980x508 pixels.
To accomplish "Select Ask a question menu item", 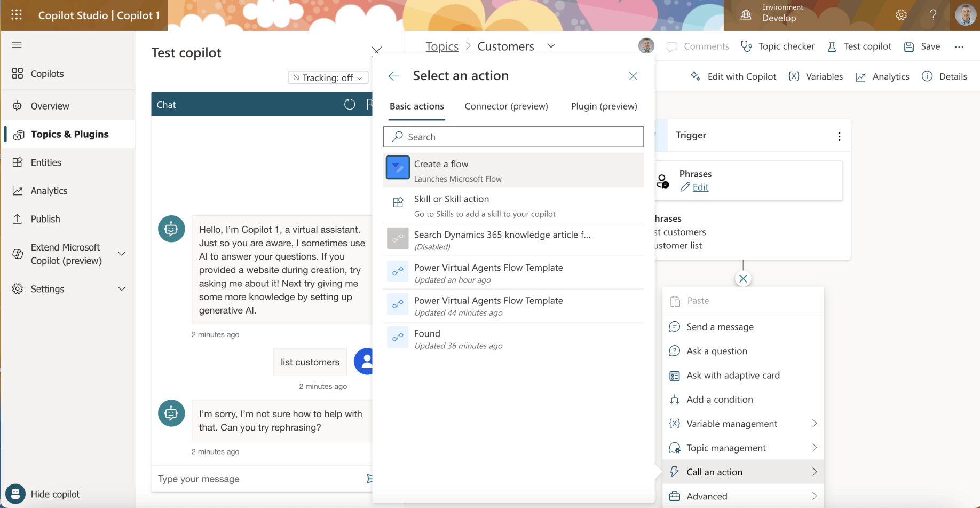I will [x=716, y=351].
